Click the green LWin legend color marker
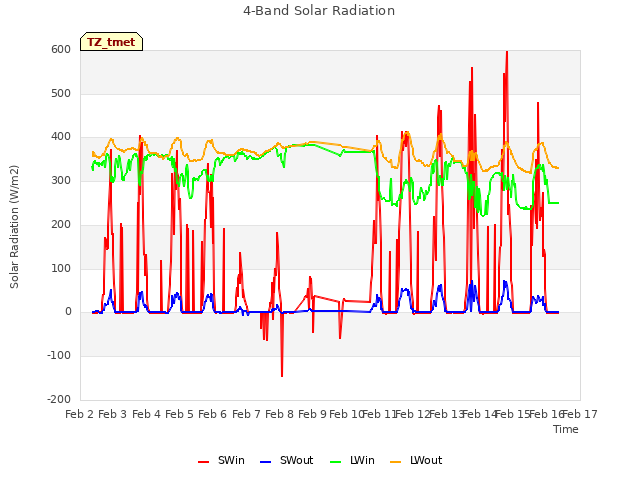The image size is (640, 480). (335, 462)
